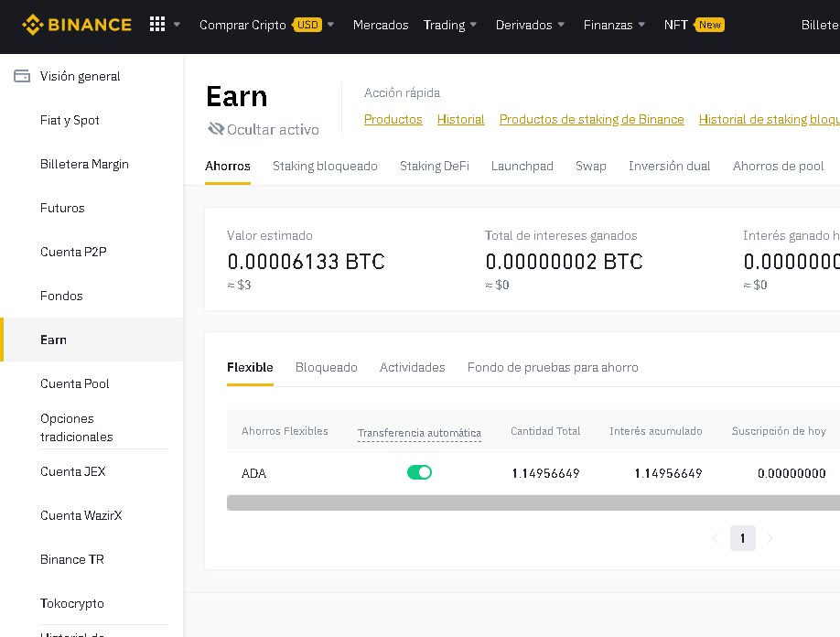
Task: Click the New badge beside NFT
Action: pos(709,25)
